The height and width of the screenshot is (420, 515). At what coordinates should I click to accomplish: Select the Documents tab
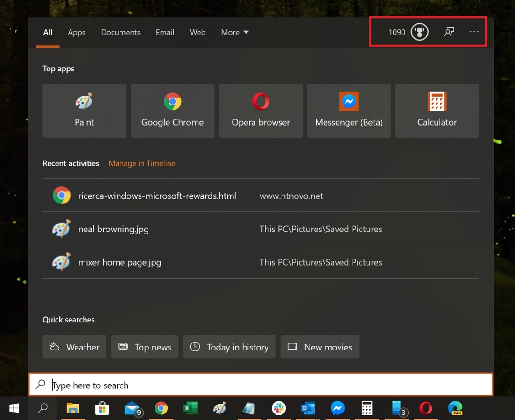tap(120, 32)
